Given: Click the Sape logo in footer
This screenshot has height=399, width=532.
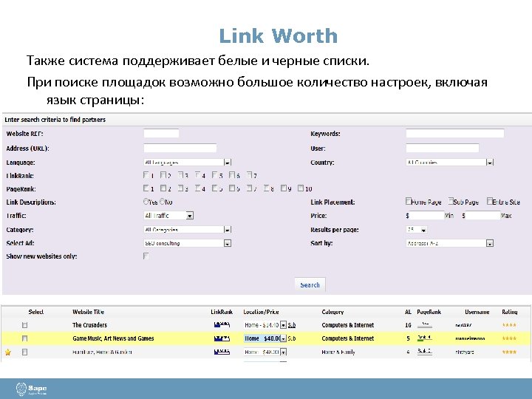Looking at the screenshot, I should tap(31, 389).
